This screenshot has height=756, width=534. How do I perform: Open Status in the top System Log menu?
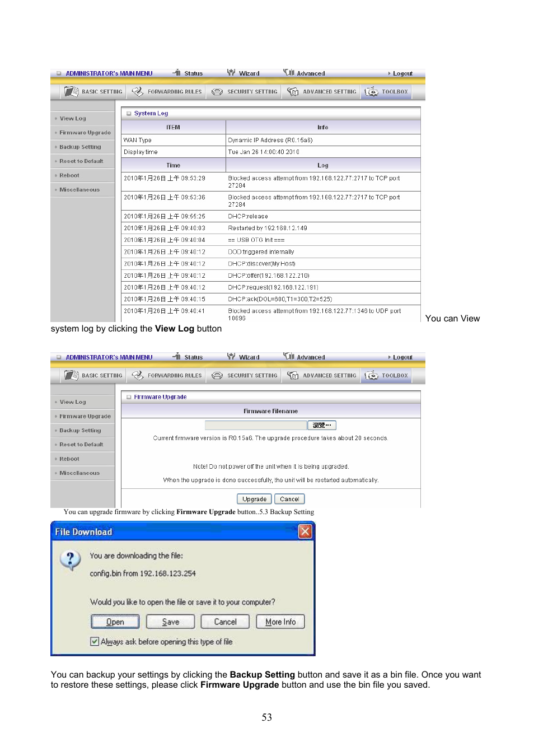click(193, 73)
